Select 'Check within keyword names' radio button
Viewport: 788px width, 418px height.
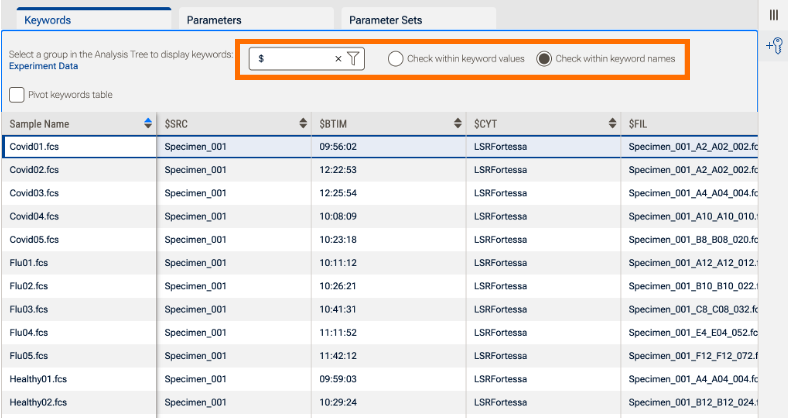point(545,59)
